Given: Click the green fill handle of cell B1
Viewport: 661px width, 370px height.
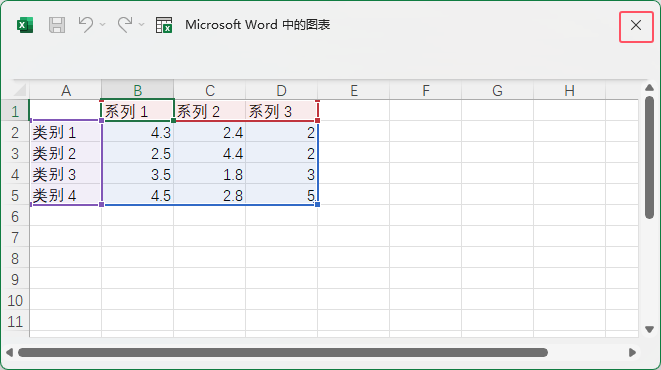Looking at the screenshot, I should 173,121.
